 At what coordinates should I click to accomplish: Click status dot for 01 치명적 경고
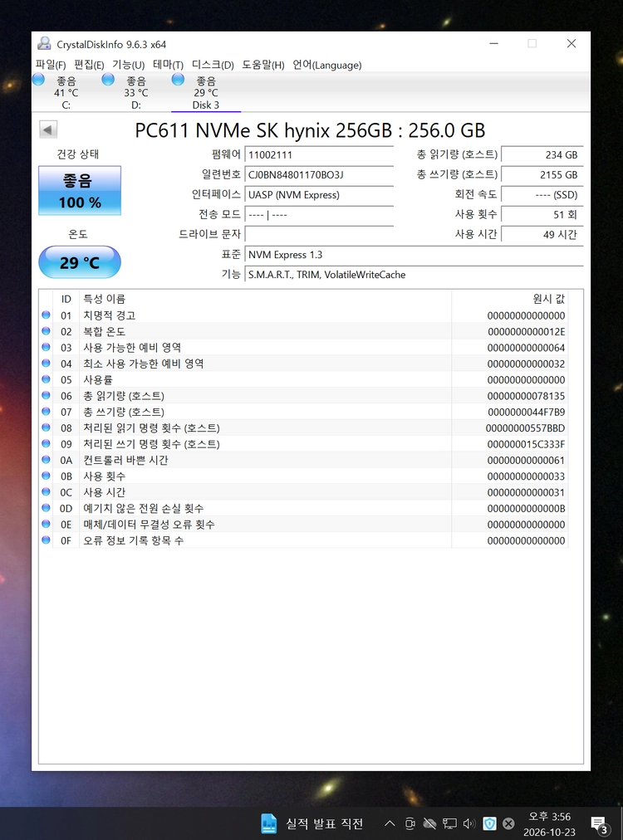(47, 315)
